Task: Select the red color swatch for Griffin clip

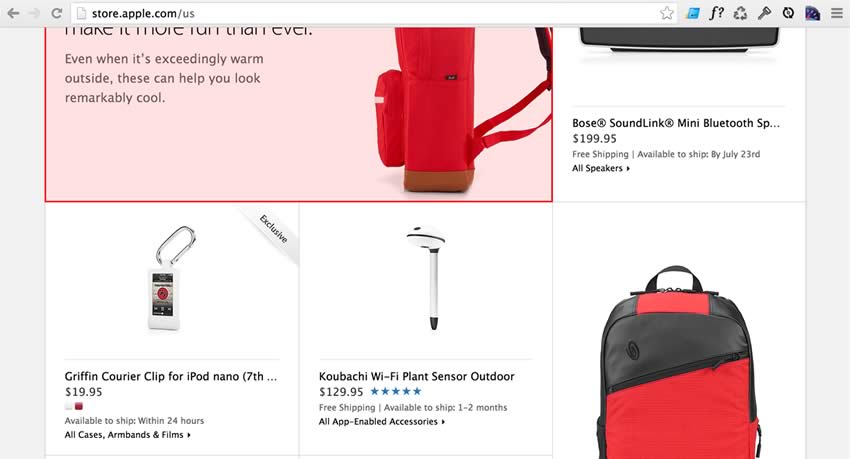Action: (79, 406)
